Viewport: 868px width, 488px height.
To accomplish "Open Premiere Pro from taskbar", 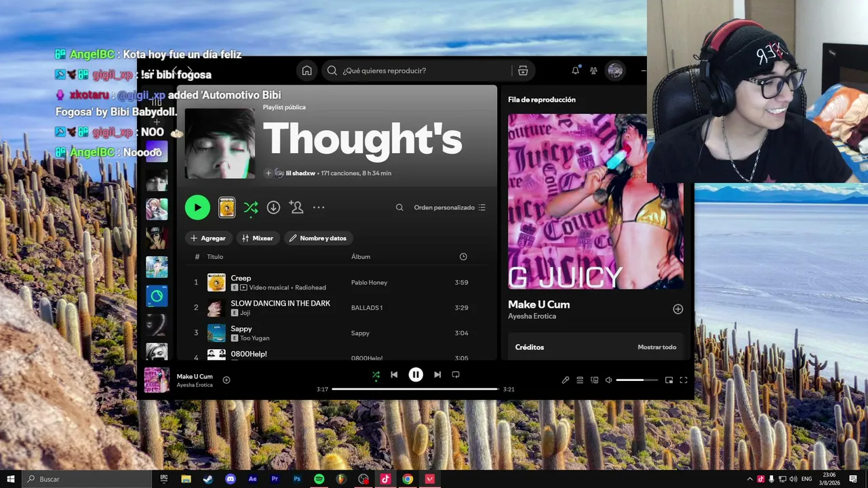I will pyautogui.click(x=275, y=479).
